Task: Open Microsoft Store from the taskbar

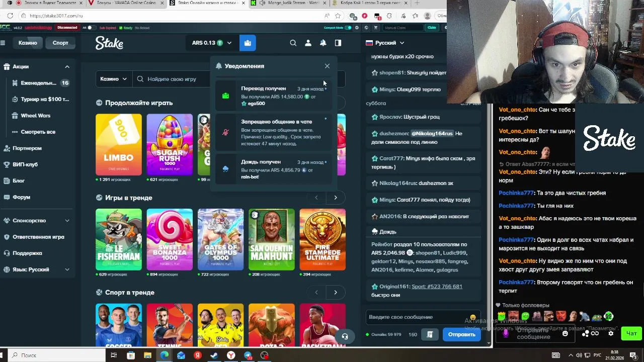Action: click(131, 355)
